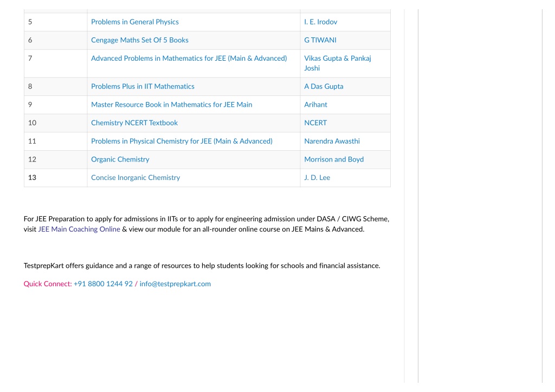This screenshot has width=555, height=392.
Task: Click the 'TestprepKart offers guidance' sentence
Action: [202, 266]
